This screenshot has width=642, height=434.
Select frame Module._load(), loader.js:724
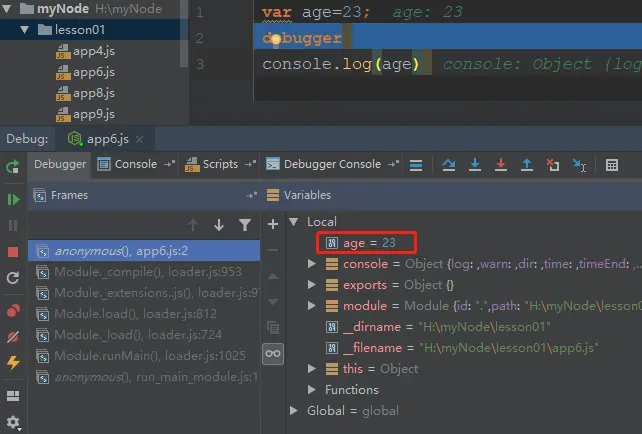pos(144,335)
